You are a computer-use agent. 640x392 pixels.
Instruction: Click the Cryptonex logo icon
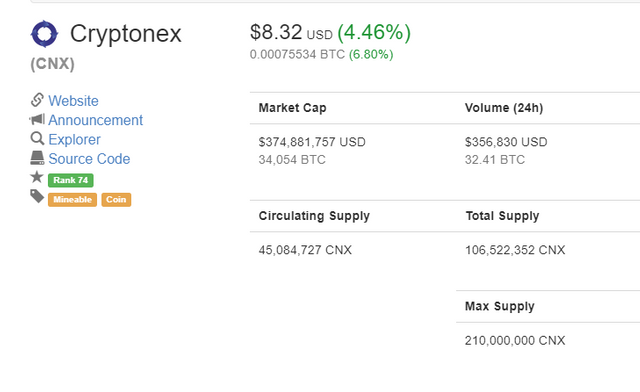(x=44, y=33)
